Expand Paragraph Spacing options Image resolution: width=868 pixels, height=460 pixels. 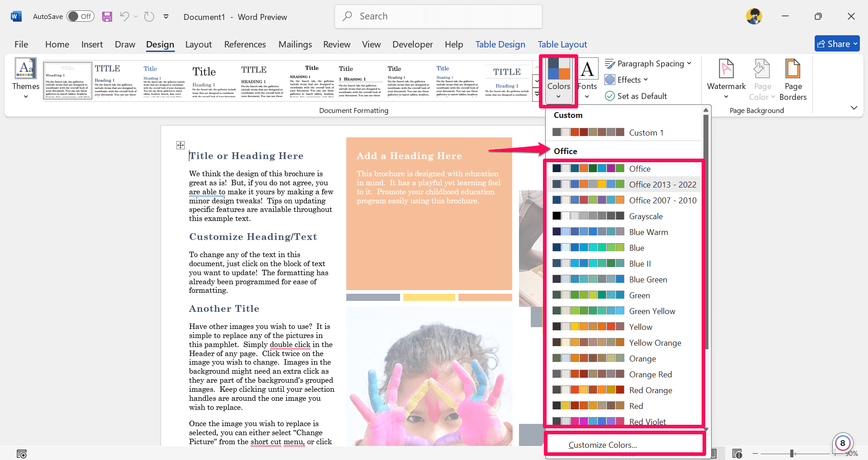(648, 64)
